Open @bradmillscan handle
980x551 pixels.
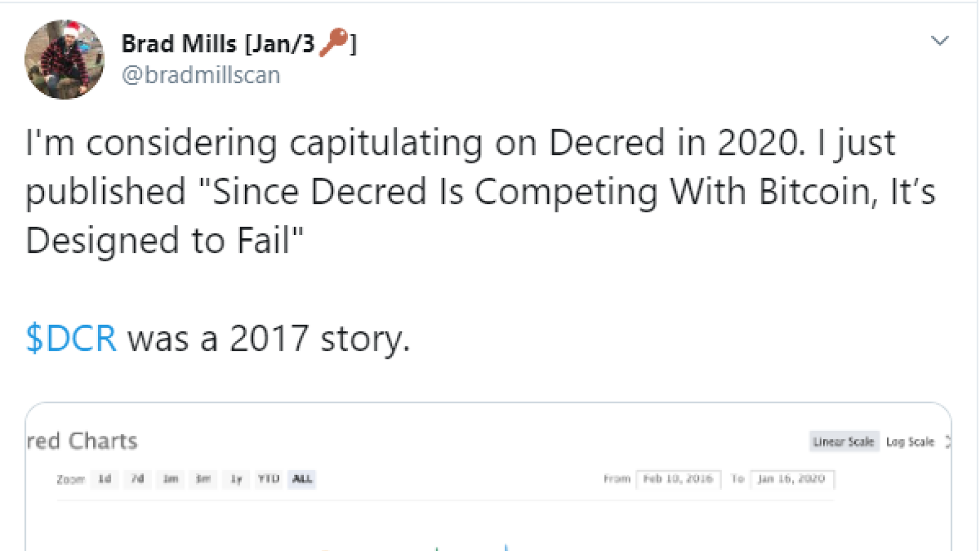point(201,75)
